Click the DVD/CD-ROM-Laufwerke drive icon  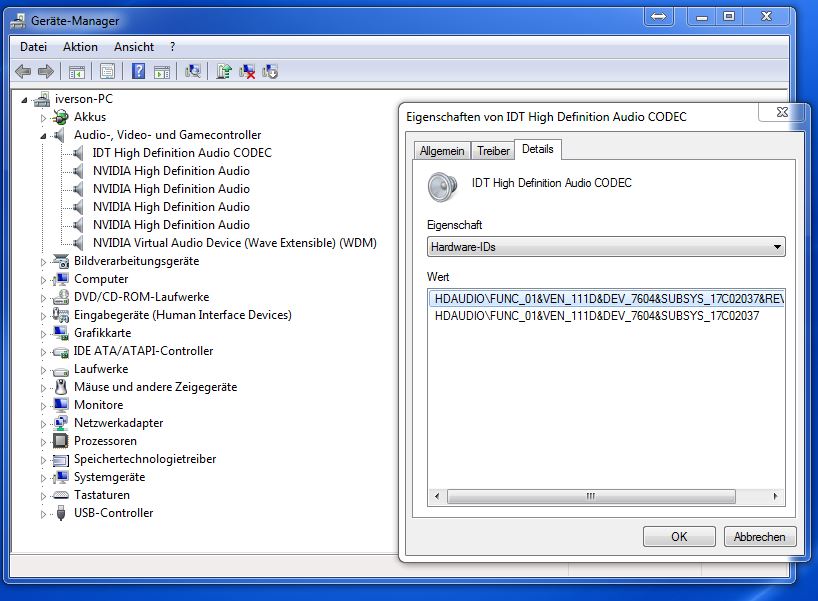(x=61, y=297)
